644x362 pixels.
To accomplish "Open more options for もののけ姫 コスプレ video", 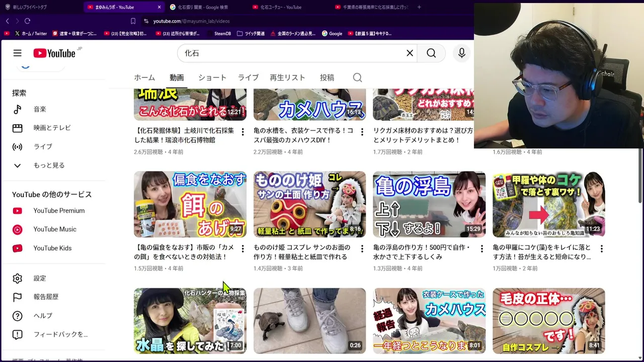I will click(362, 249).
